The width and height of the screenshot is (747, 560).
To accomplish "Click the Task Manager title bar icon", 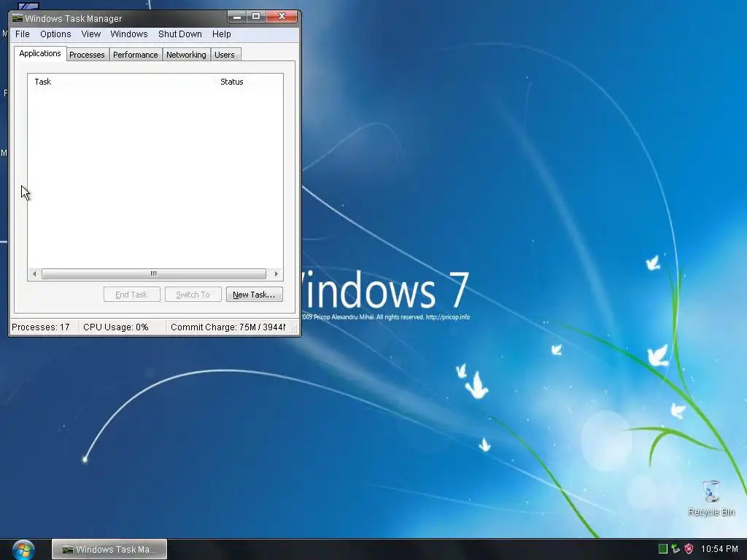I will (18, 18).
